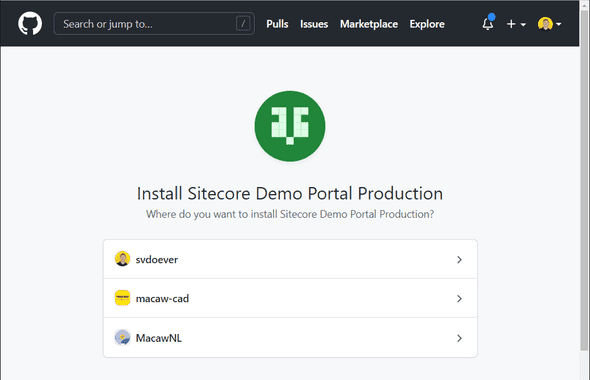Click the slash shortcut key icon
The height and width of the screenshot is (380, 590).
[243, 24]
